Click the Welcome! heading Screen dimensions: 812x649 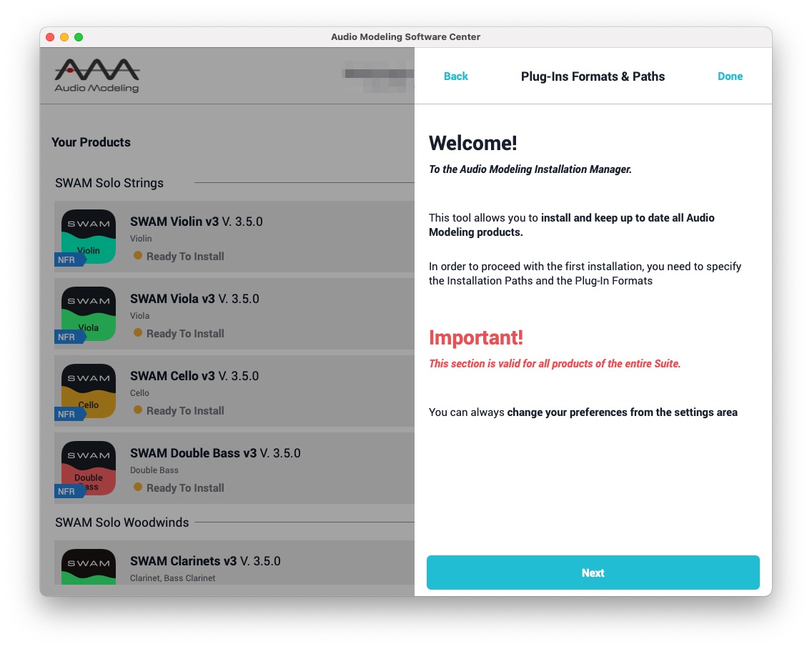(472, 143)
